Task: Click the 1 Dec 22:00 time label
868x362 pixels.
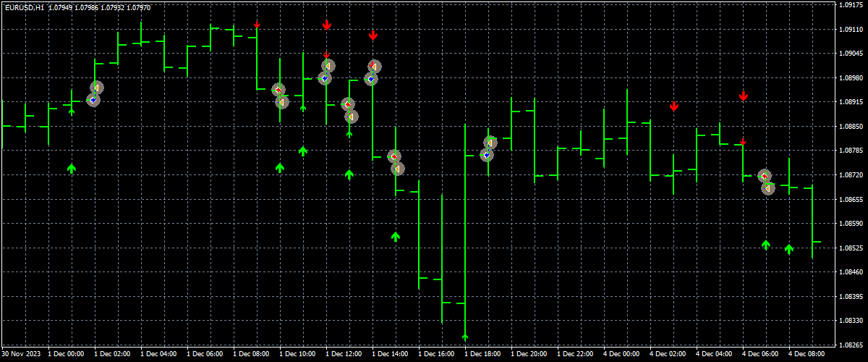Action: (x=574, y=355)
